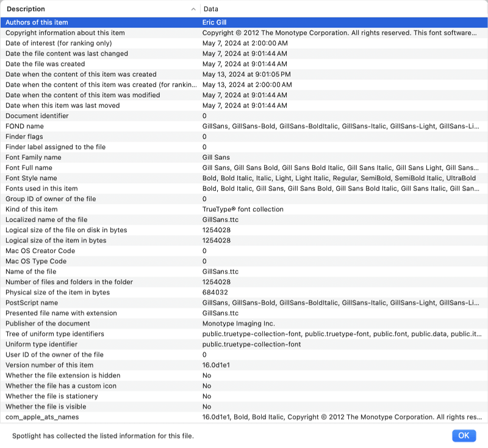The width and height of the screenshot is (488, 448).
Task: Select 'Tree of uniform type identifiers' row
Action: pyautogui.click(x=244, y=334)
